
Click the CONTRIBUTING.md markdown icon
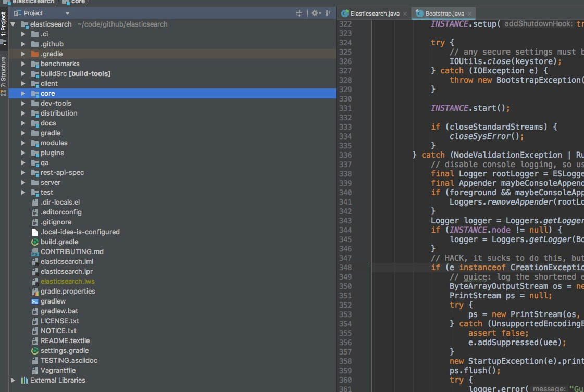35,251
